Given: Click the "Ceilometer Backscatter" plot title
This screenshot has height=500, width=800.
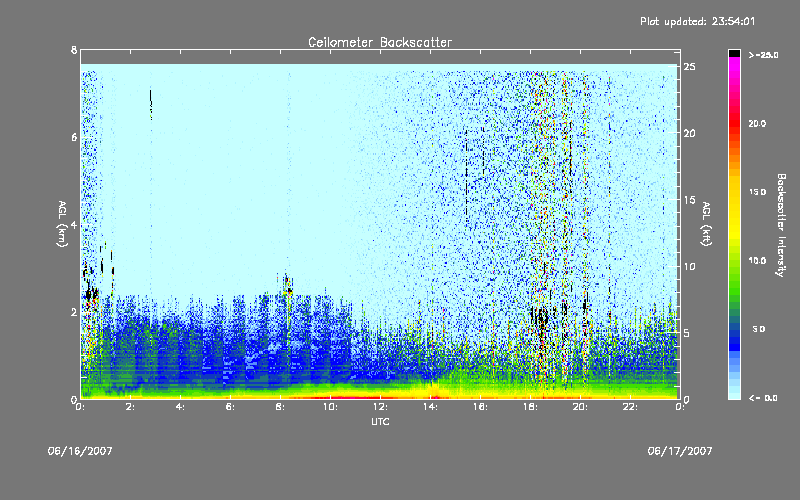Looking at the screenshot, I should click(x=380, y=42).
